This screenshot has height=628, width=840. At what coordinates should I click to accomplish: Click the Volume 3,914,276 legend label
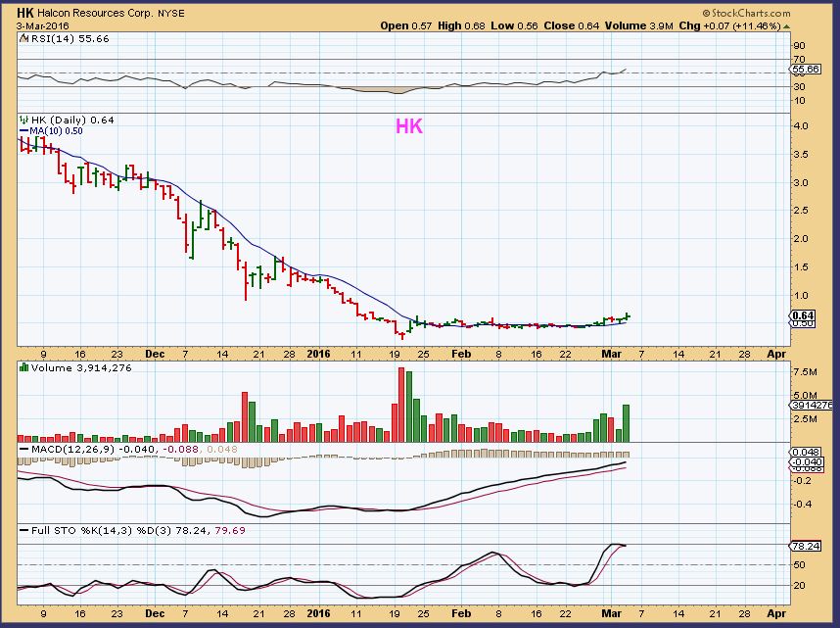tap(81, 368)
